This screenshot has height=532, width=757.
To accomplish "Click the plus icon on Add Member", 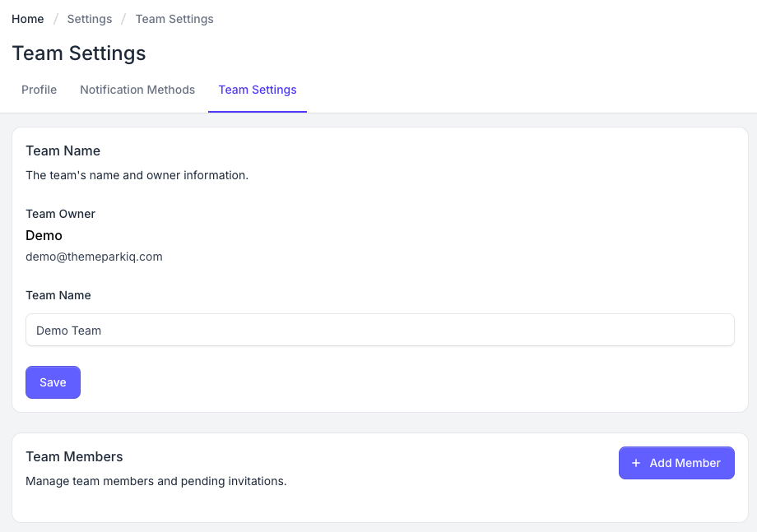I will pos(636,463).
